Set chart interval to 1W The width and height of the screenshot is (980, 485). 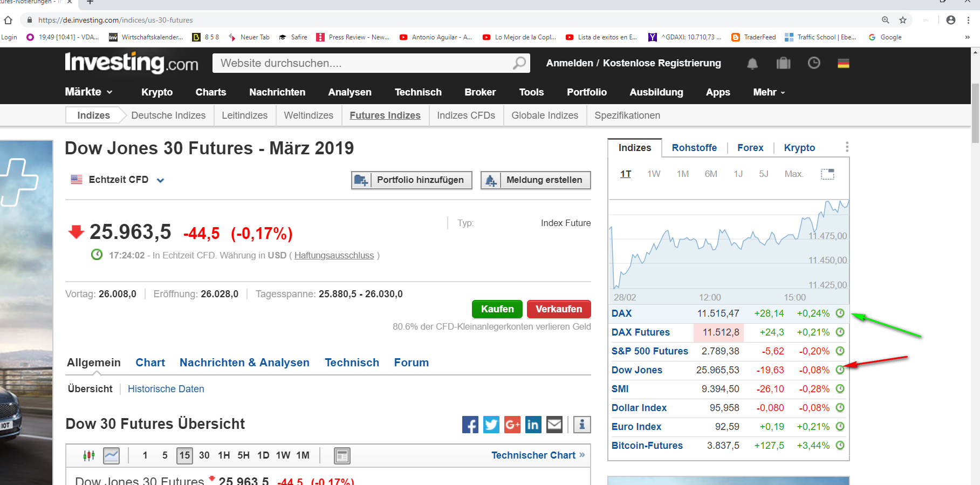pos(283,455)
